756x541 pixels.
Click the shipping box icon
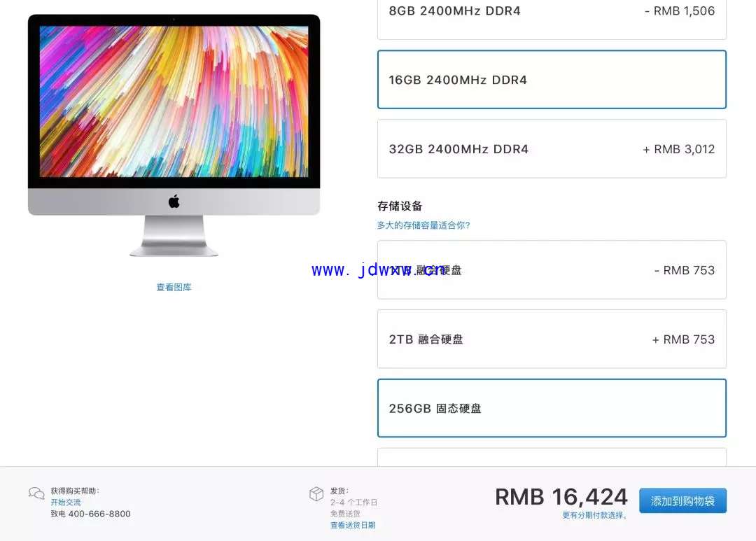point(316,493)
